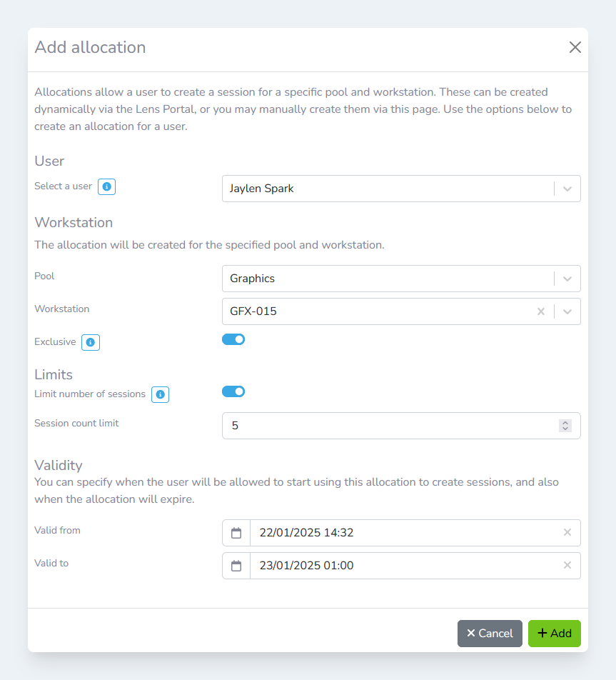Clear the Valid to date value
616x680 pixels.
(x=567, y=565)
